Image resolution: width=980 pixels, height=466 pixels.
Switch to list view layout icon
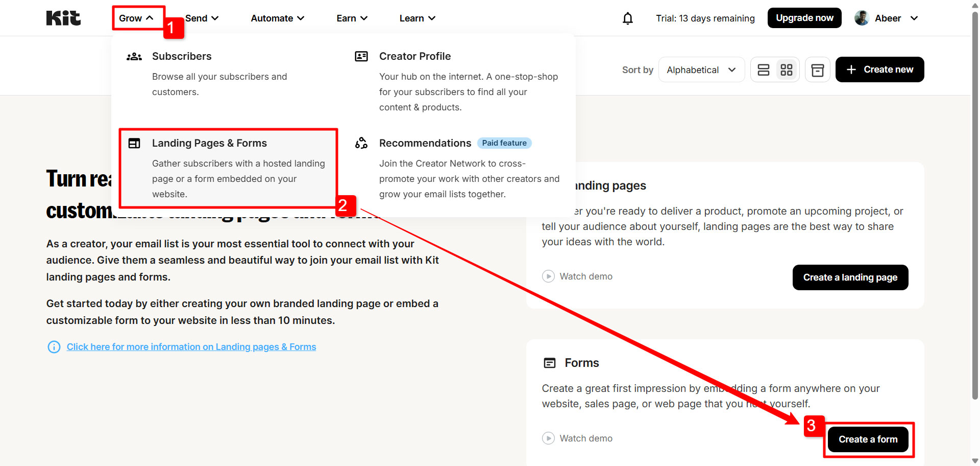[x=764, y=70]
